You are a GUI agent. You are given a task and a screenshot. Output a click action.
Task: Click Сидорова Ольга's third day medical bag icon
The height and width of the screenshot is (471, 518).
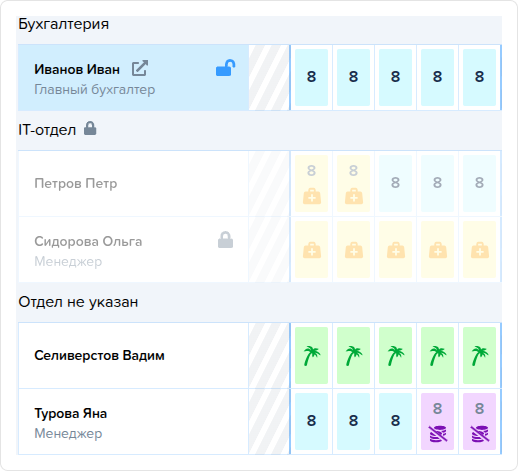point(396,250)
